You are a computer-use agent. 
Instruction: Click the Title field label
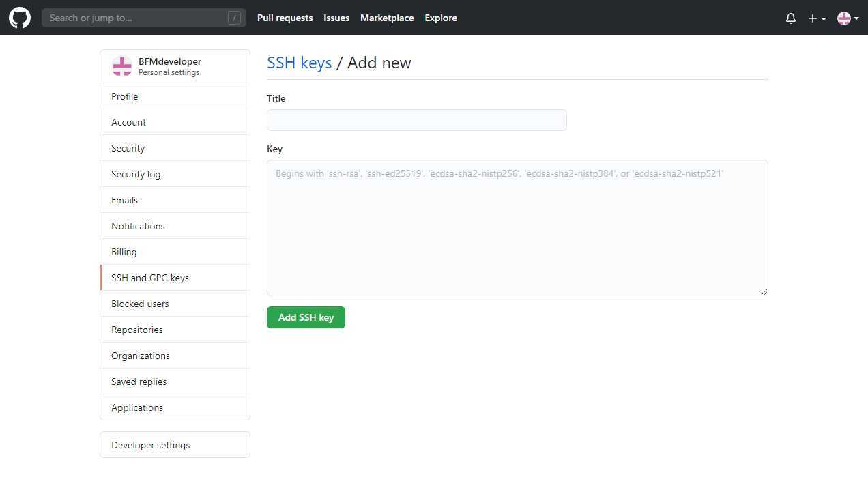click(276, 98)
